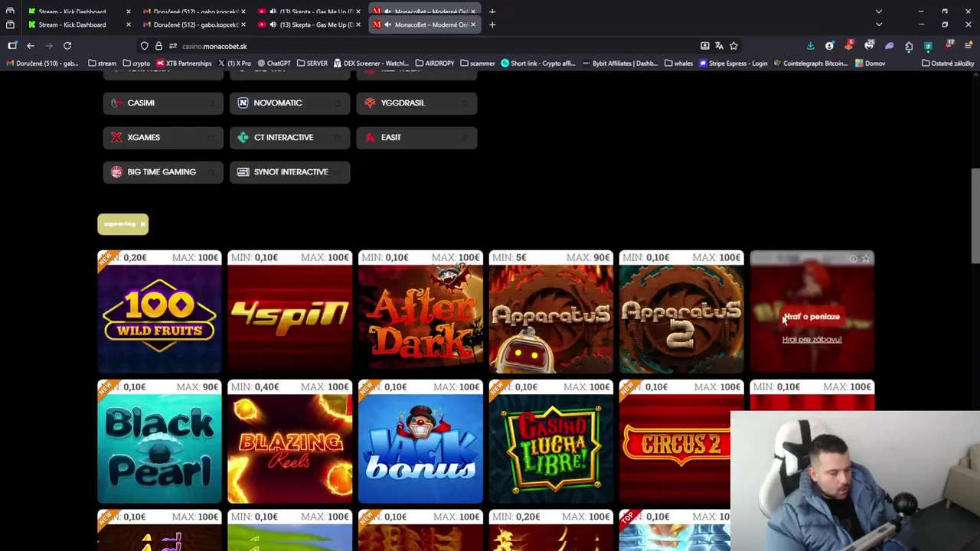Open the extensions puzzle piece icon
The width and height of the screenshot is (980, 551).
(x=909, y=46)
